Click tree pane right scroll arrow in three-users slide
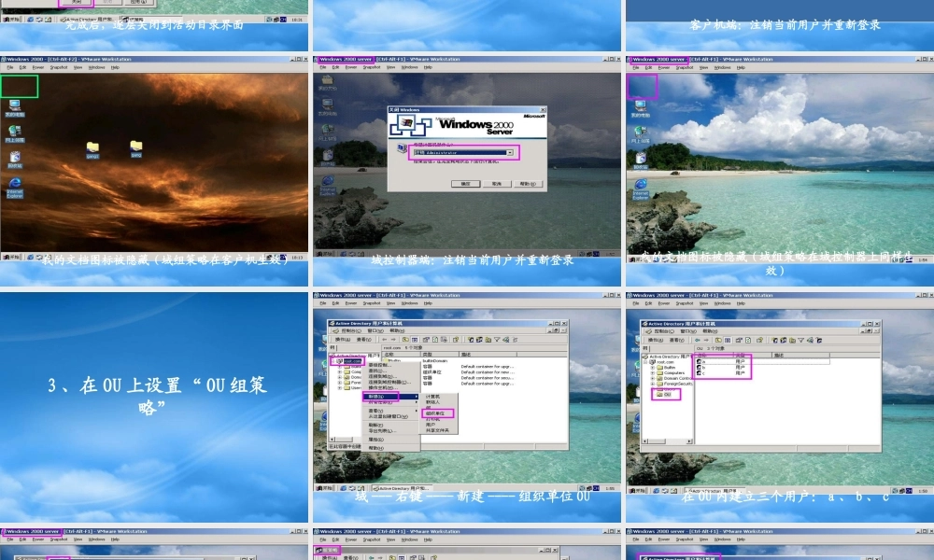Screen dimensions: 934x560 click(689, 441)
